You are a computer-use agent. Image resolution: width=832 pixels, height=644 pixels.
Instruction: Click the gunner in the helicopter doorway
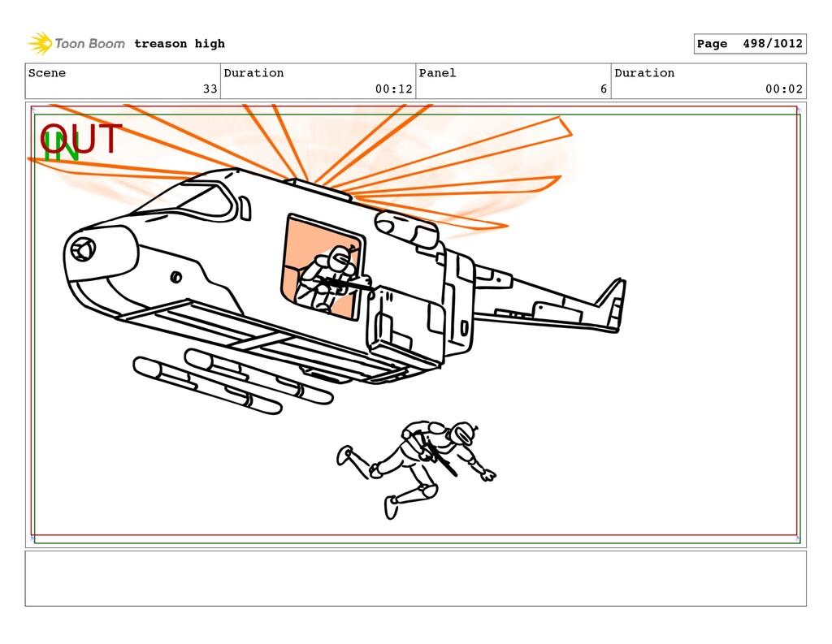[x=332, y=279]
